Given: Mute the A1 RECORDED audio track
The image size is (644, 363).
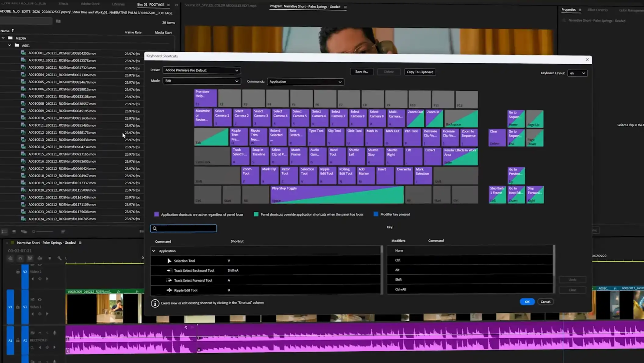Looking at the screenshot, I should tap(40, 333).
